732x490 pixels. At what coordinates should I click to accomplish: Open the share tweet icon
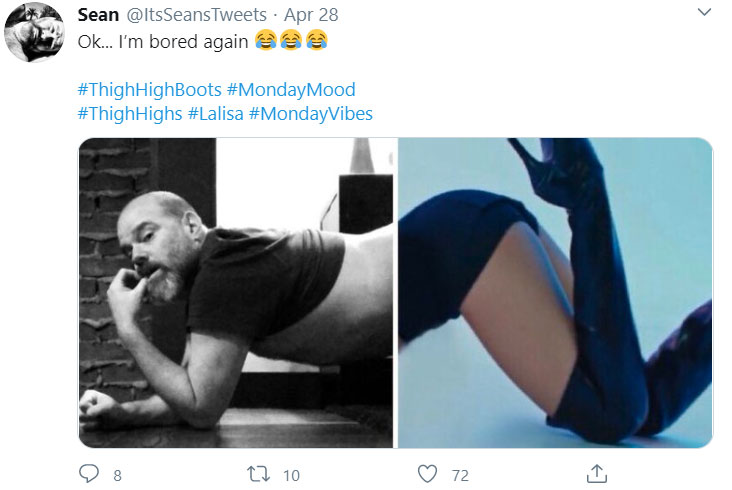[597, 473]
